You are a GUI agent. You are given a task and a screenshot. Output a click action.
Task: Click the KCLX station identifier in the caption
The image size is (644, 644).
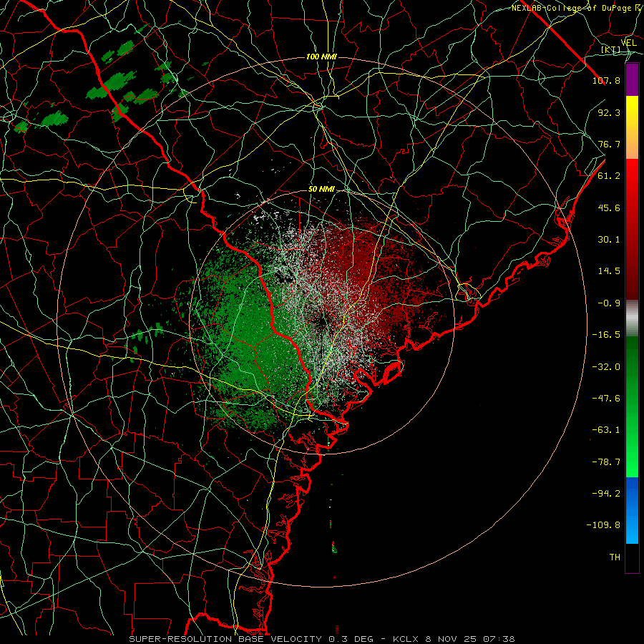point(406,639)
